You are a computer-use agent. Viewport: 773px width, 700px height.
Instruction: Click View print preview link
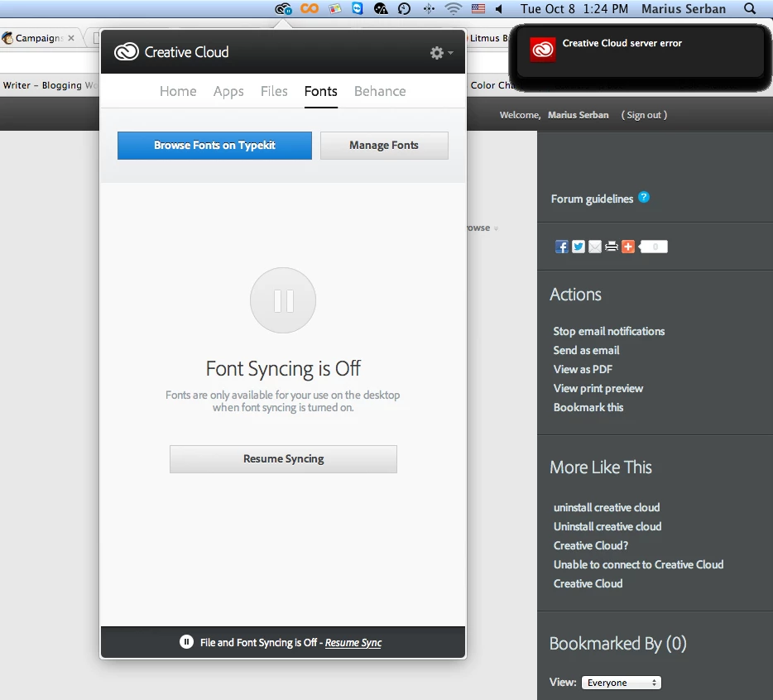(598, 388)
